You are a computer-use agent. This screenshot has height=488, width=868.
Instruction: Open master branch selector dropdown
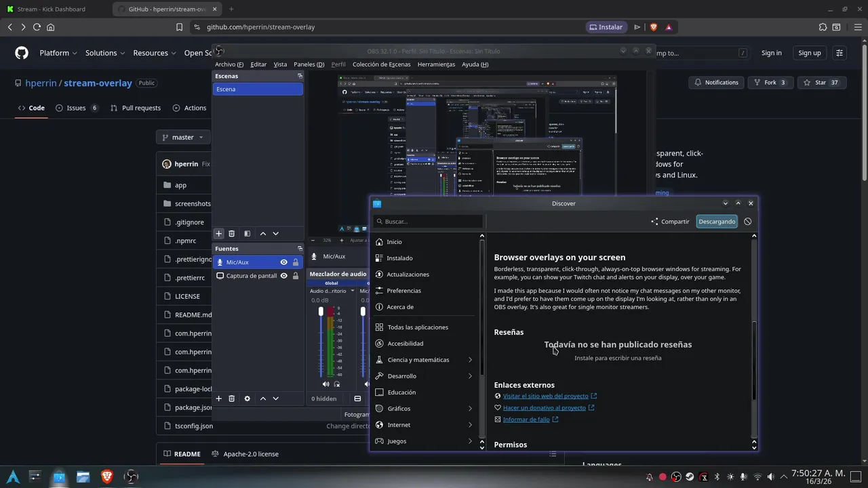183,137
